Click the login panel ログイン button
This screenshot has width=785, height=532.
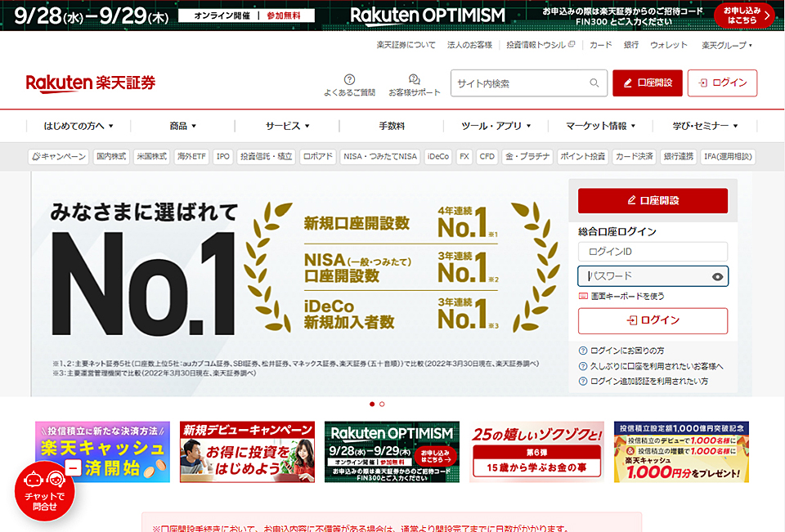pyautogui.click(x=653, y=321)
